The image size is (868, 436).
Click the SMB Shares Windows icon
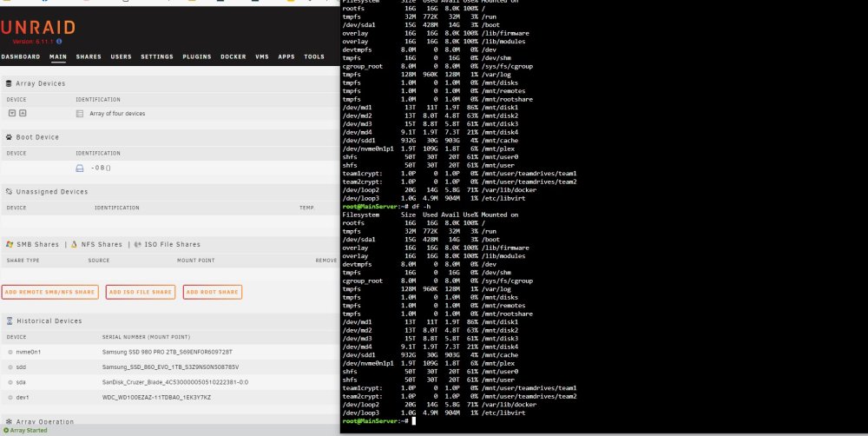pyautogui.click(x=10, y=244)
